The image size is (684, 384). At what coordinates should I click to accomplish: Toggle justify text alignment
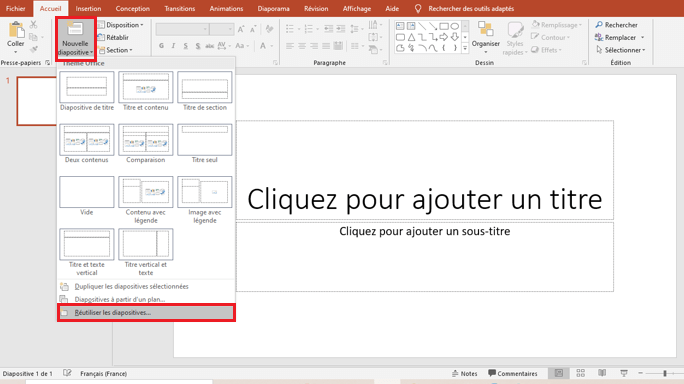(326, 46)
